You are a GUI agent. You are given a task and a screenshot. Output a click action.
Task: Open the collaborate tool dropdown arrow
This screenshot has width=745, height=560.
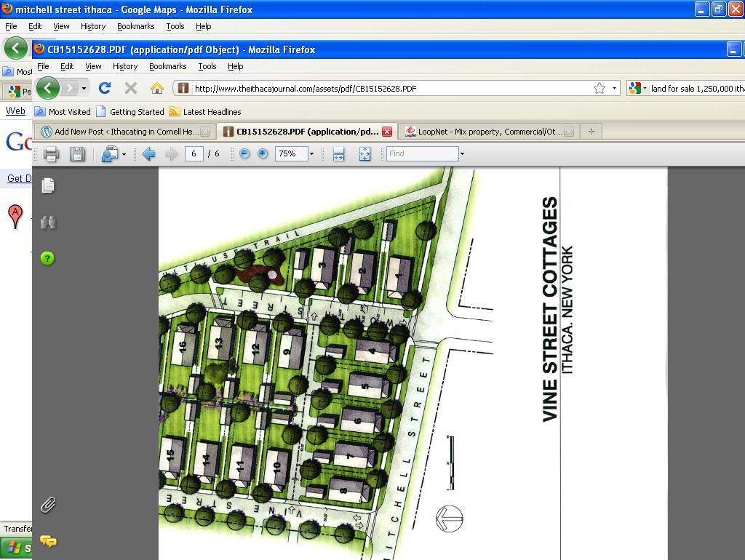(x=124, y=153)
